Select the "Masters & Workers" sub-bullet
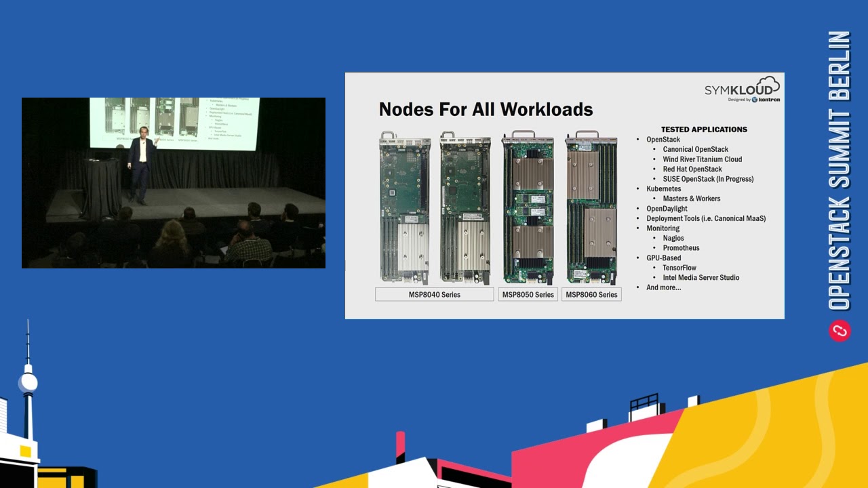This screenshot has height=488, width=868. click(692, 199)
